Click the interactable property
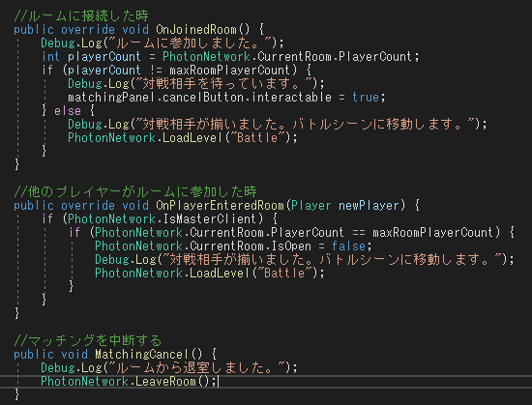Image resolution: width=532 pixels, height=405 pixels. point(291,98)
